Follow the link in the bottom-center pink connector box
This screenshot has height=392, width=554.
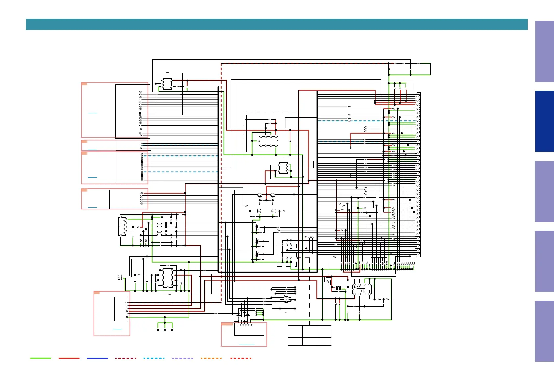[247, 345]
